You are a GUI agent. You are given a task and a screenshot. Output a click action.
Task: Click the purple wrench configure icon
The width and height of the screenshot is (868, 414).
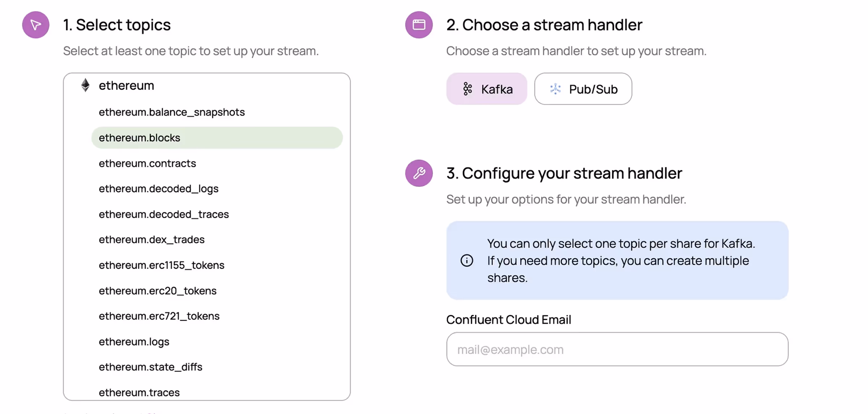click(x=418, y=173)
